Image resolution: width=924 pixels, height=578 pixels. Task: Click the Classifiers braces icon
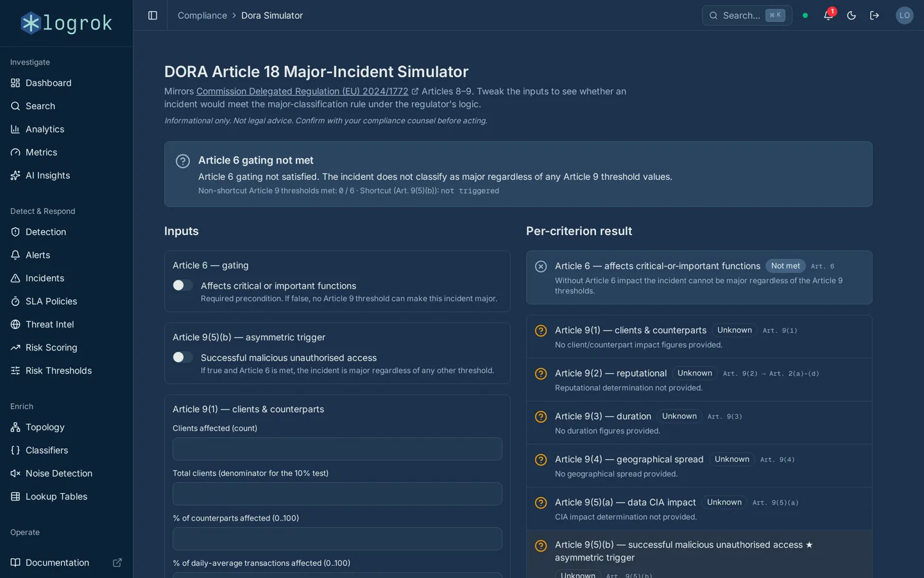click(x=15, y=450)
